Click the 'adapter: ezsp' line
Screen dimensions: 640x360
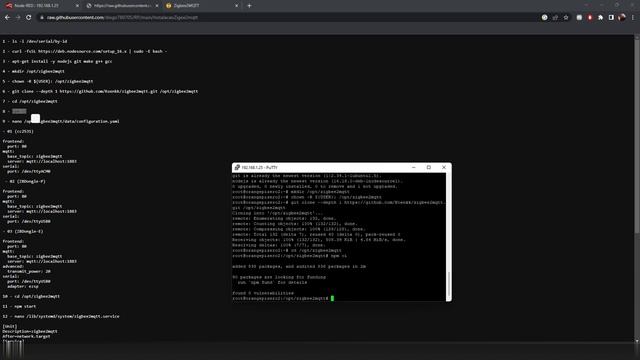23,286
